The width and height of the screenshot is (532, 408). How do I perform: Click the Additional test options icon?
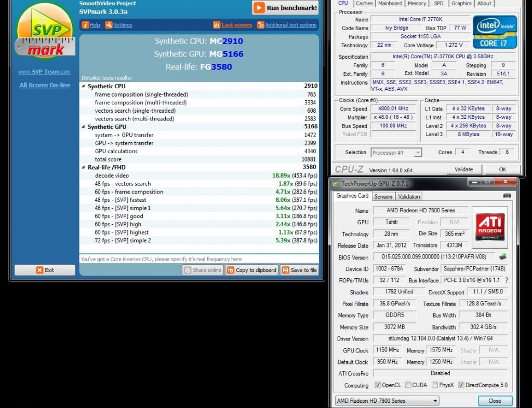261,25
